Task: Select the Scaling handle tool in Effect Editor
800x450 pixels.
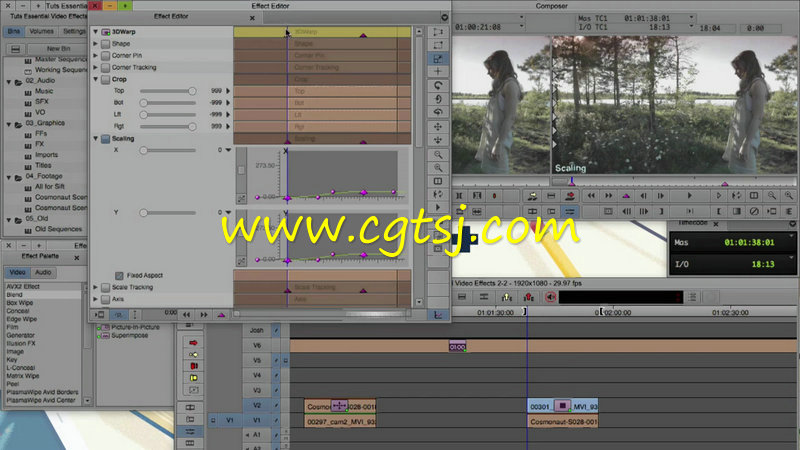Action: tap(438, 59)
